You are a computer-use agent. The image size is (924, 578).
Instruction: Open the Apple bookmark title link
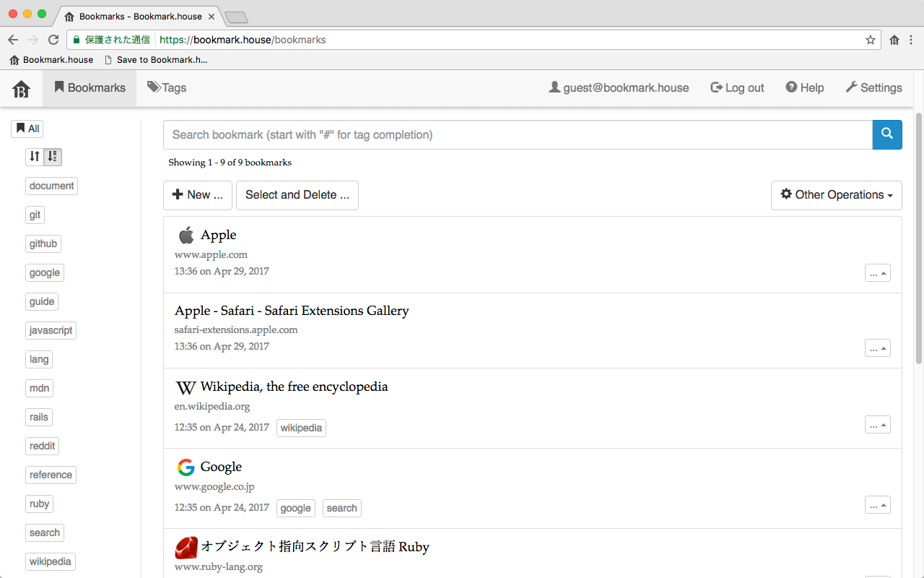[219, 235]
